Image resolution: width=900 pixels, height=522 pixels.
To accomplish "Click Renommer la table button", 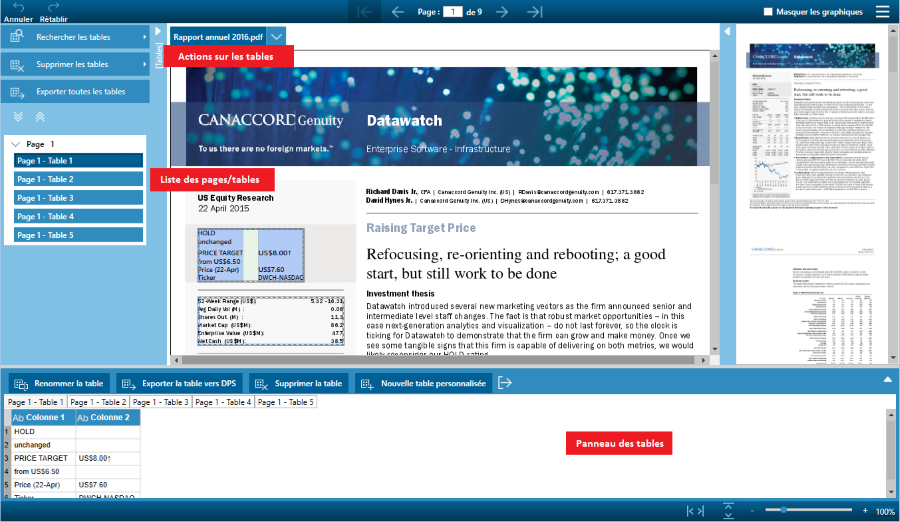I will tap(59, 384).
